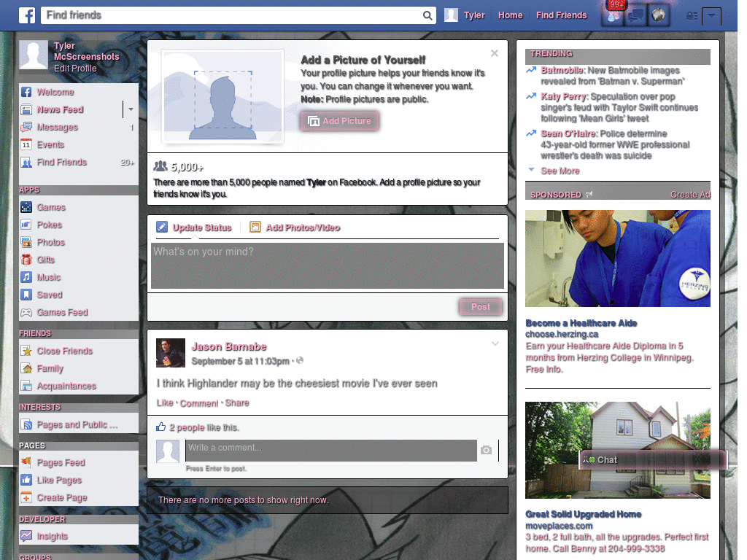Open the Batmobile trending topic
This screenshot has height=560, width=747.
(x=562, y=71)
